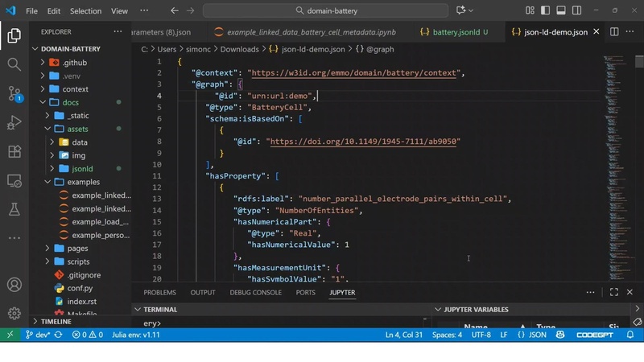Open the Testing flask icon view
Image resolution: width=644 pixels, height=362 pixels.
pos(14,209)
